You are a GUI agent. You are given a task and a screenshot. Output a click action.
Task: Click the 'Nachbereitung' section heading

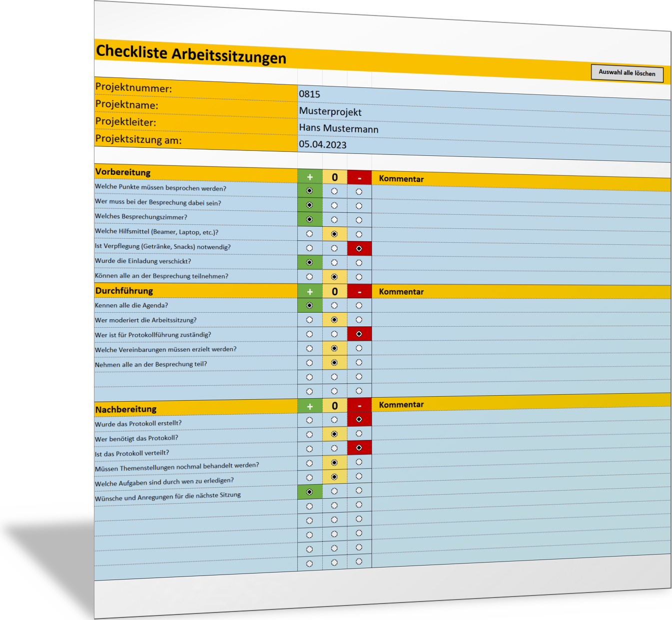tap(126, 409)
